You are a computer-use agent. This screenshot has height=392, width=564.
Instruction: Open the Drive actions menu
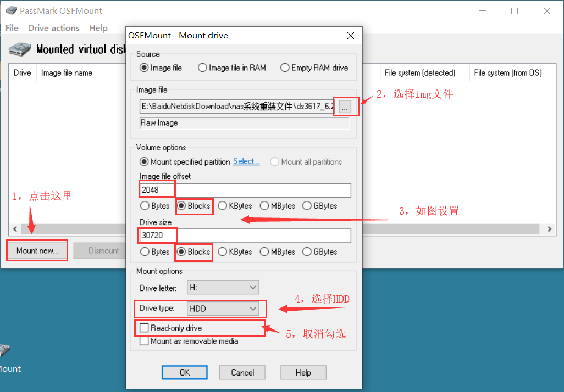click(x=53, y=28)
